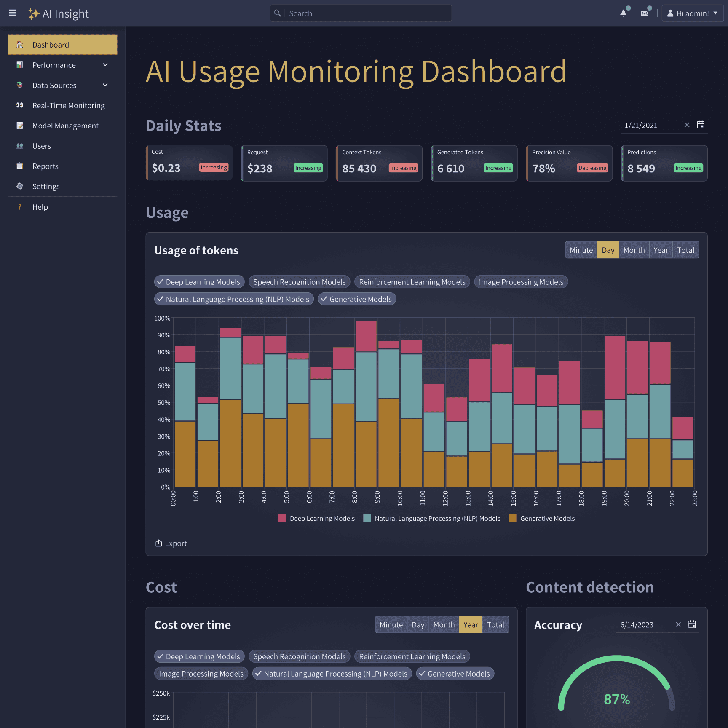The image size is (728, 728).
Task: Select the Model Management sidebar icon
Action: click(x=20, y=126)
